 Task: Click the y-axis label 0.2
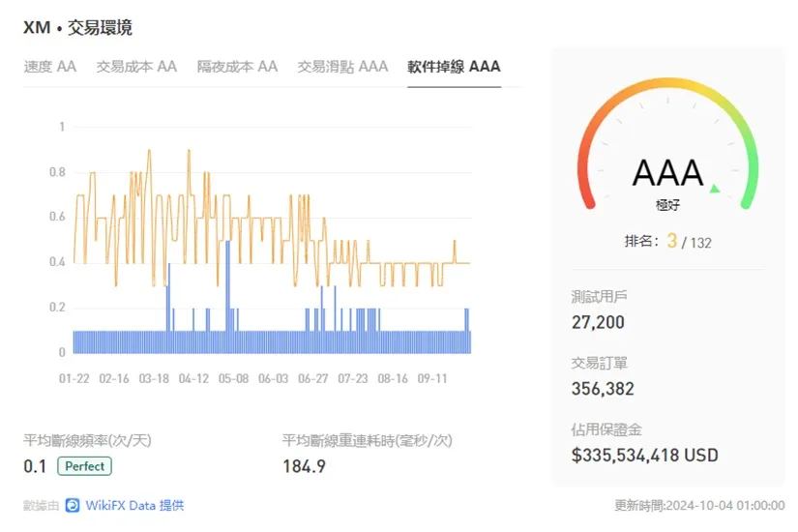pos(57,307)
